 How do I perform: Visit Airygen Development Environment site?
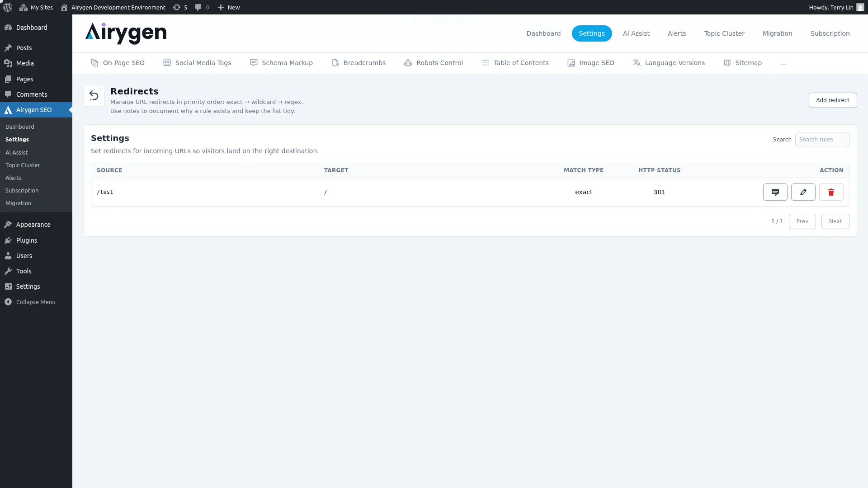(x=113, y=7)
